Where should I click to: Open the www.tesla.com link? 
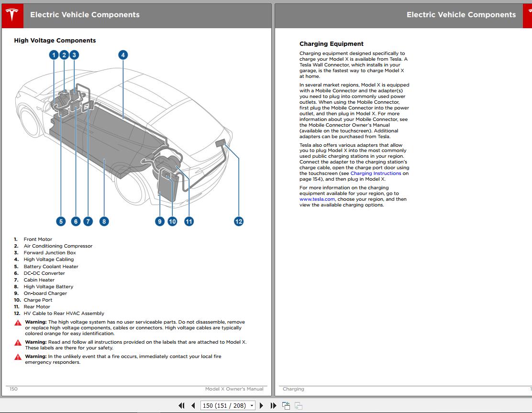(x=317, y=199)
